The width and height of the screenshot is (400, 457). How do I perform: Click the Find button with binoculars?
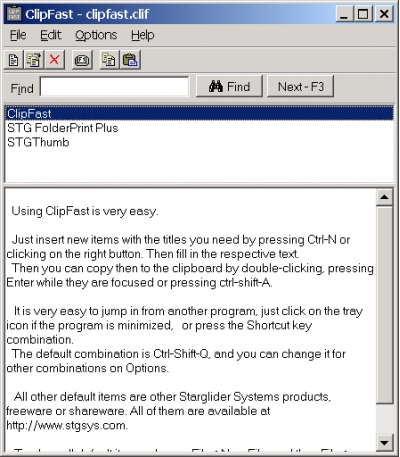229,86
